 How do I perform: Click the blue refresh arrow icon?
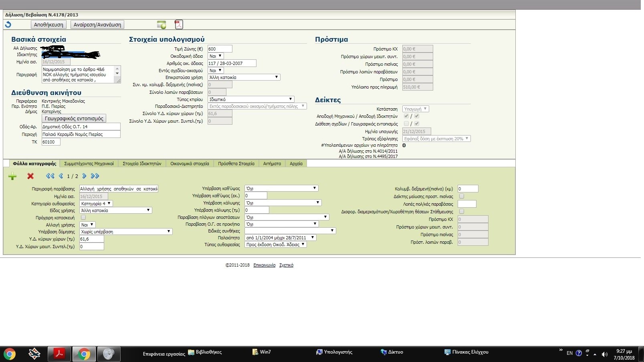click(8, 24)
